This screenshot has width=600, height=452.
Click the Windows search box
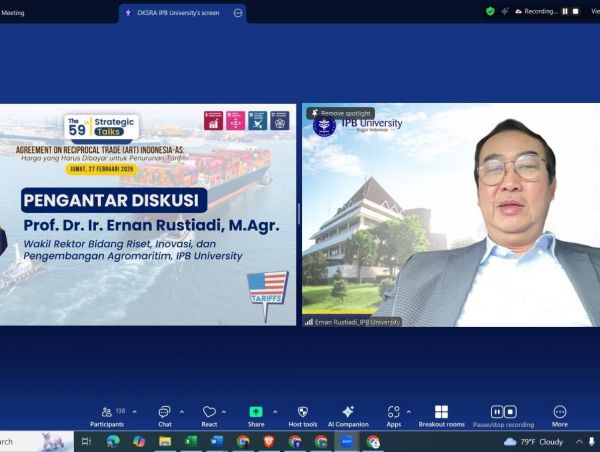(x=37, y=442)
